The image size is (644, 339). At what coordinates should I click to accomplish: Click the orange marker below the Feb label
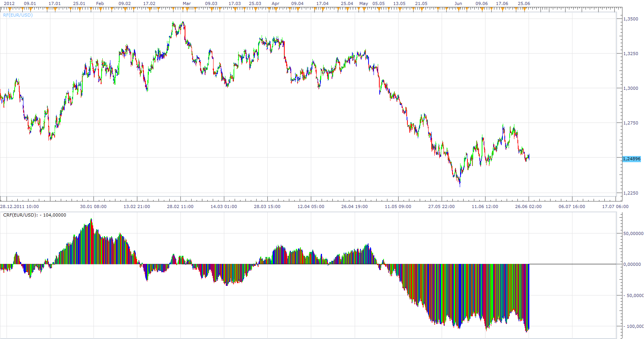pyautogui.click(x=100, y=9)
